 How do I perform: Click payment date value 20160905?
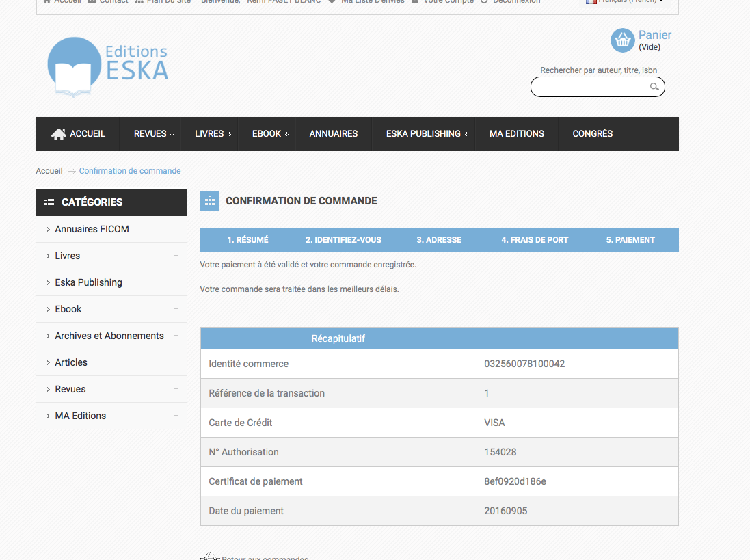click(x=505, y=511)
